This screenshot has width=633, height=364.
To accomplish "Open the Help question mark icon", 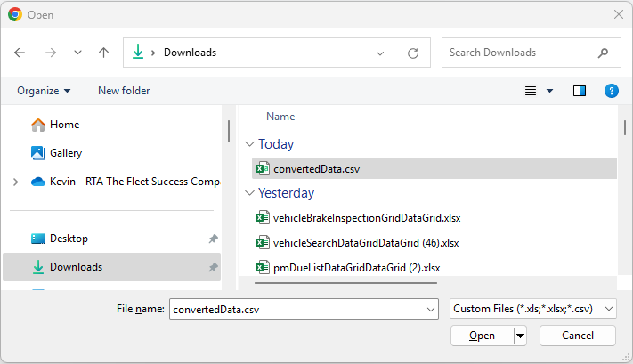I will [611, 91].
